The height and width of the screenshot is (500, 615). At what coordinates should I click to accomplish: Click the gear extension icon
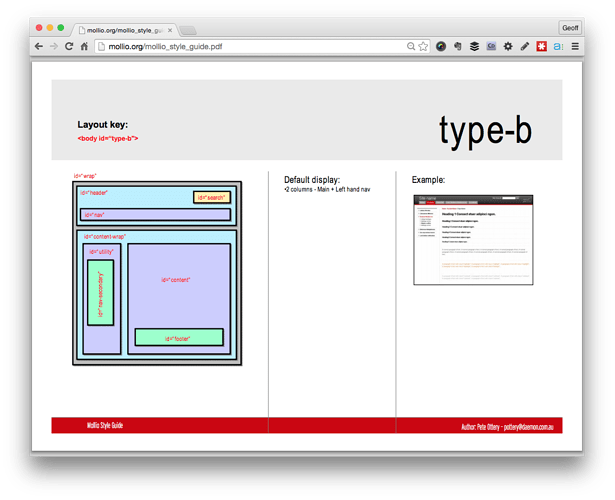point(508,46)
